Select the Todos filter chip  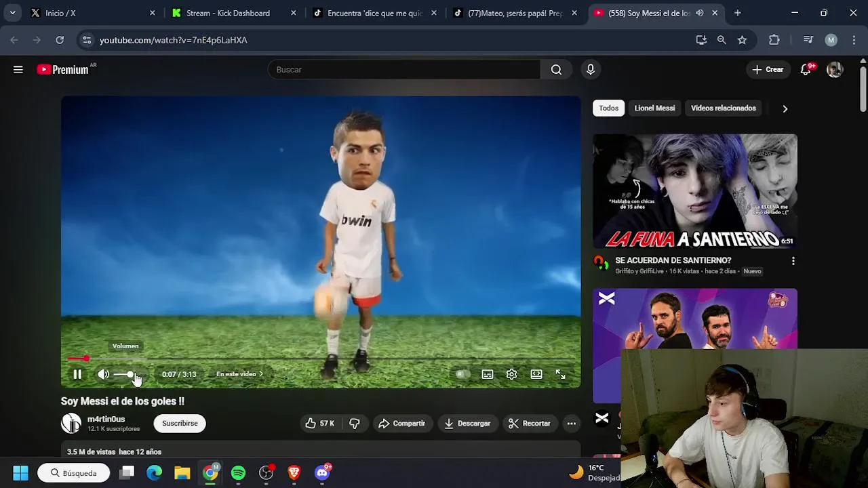pos(608,108)
